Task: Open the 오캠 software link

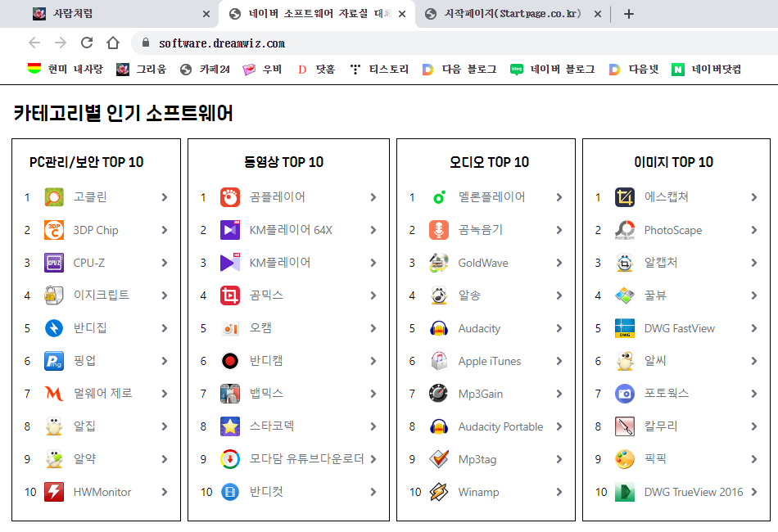Action: click(260, 328)
